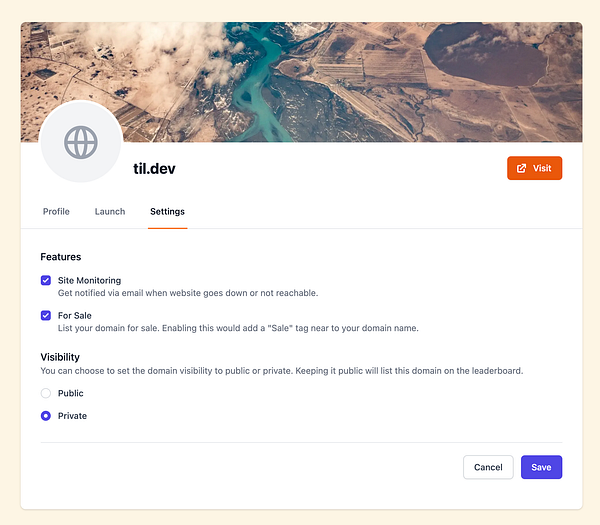This screenshot has height=525, width=600.
Task: Click the Site Monitoring label text
Action: click(90, 280)
